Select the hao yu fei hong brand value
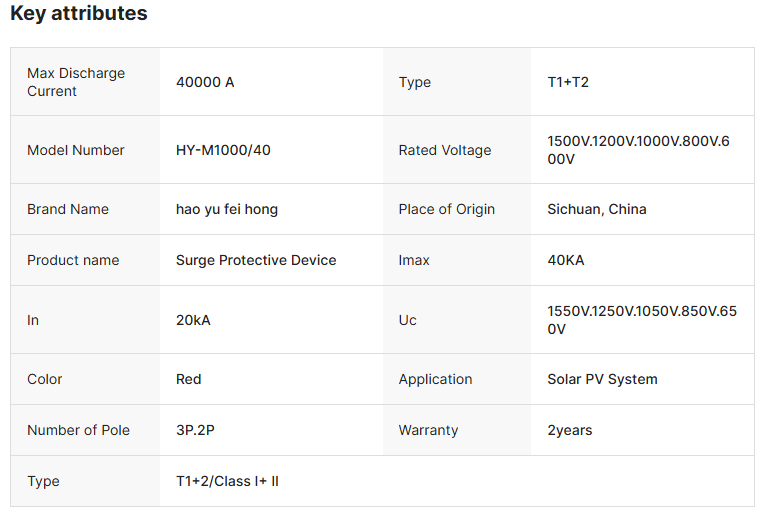The width and height of the screenshot is (764, 517). (227, 209)
